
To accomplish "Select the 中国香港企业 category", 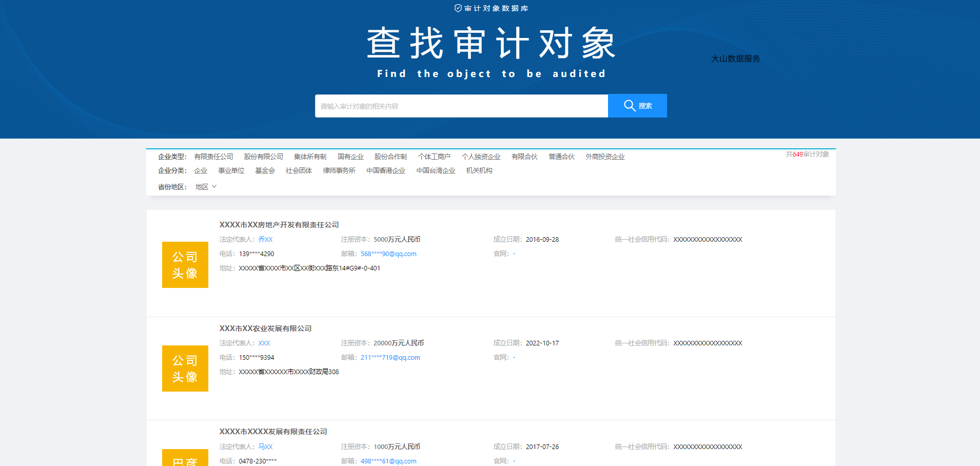I will (386, 170).
